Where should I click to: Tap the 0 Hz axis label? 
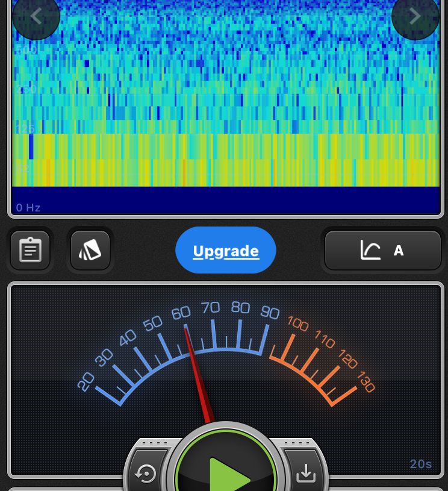click(x=28, y=208)
